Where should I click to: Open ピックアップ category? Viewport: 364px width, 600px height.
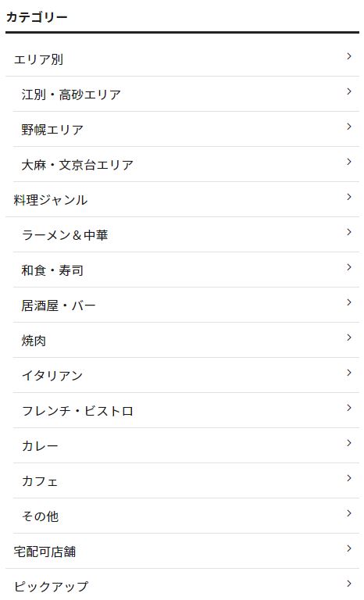(182, 584)
